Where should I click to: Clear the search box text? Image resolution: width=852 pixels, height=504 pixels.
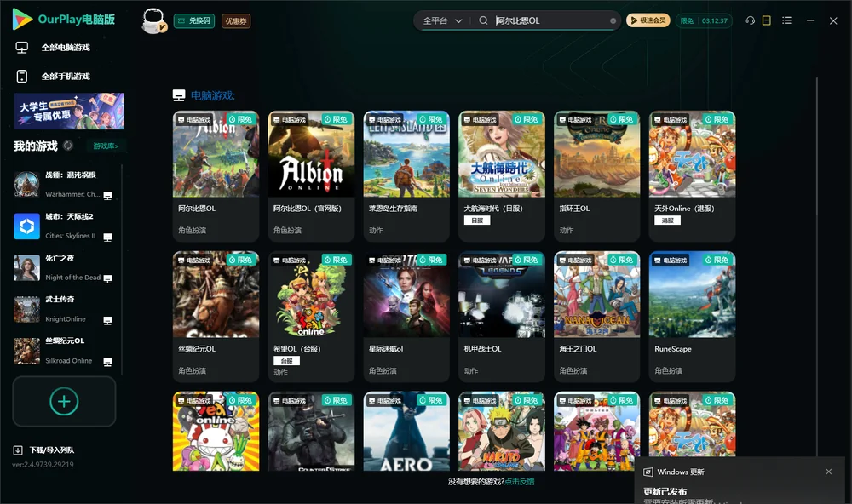(x=613, y=20)
